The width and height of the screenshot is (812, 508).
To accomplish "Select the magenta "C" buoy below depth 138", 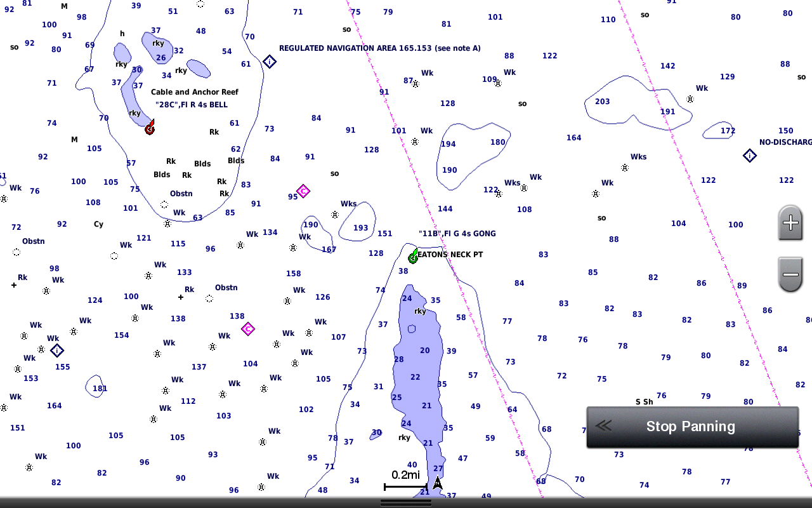I will click(247, 329).
